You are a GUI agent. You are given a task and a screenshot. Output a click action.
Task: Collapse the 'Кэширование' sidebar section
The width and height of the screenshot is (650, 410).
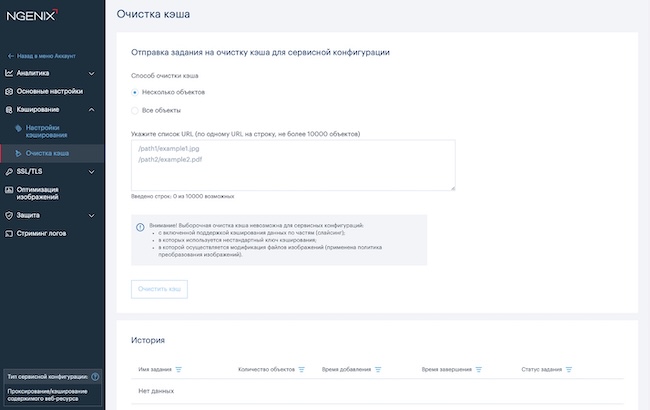pos(91,109)
